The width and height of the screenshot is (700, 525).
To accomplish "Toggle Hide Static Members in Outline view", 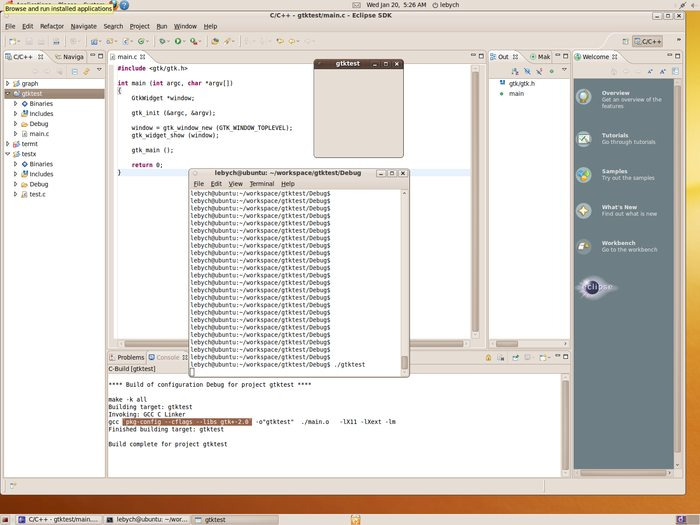I will [539, 71].
